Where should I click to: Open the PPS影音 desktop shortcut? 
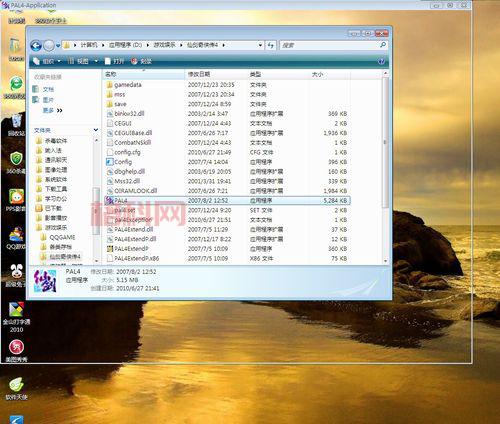click(x=16, y=201)
